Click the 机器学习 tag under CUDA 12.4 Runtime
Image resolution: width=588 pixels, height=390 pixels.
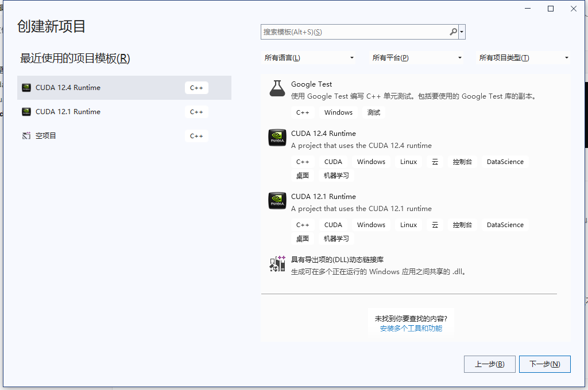336,175
